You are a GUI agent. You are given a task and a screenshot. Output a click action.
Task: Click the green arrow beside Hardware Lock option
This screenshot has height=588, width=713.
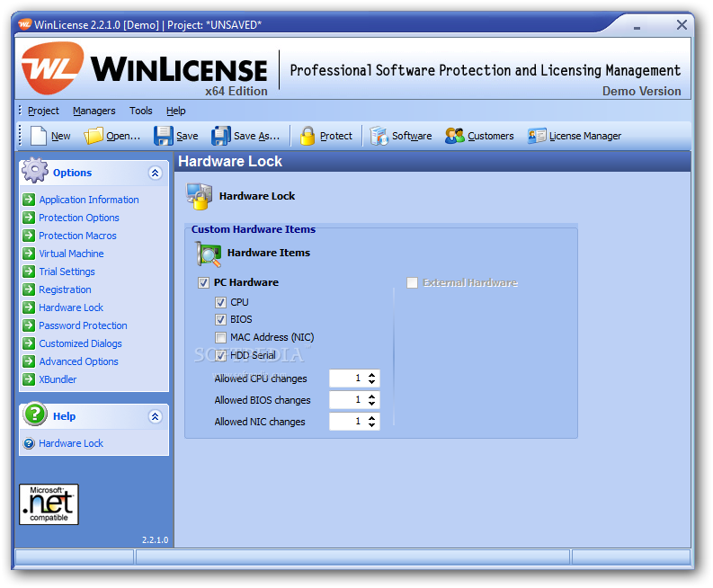coord(29,307)
